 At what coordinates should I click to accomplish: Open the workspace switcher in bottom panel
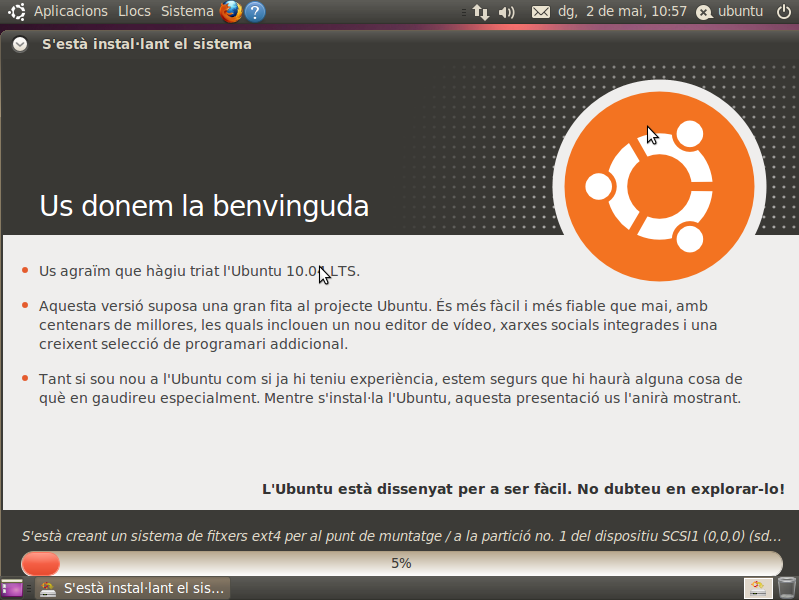(x=758, y=588)
